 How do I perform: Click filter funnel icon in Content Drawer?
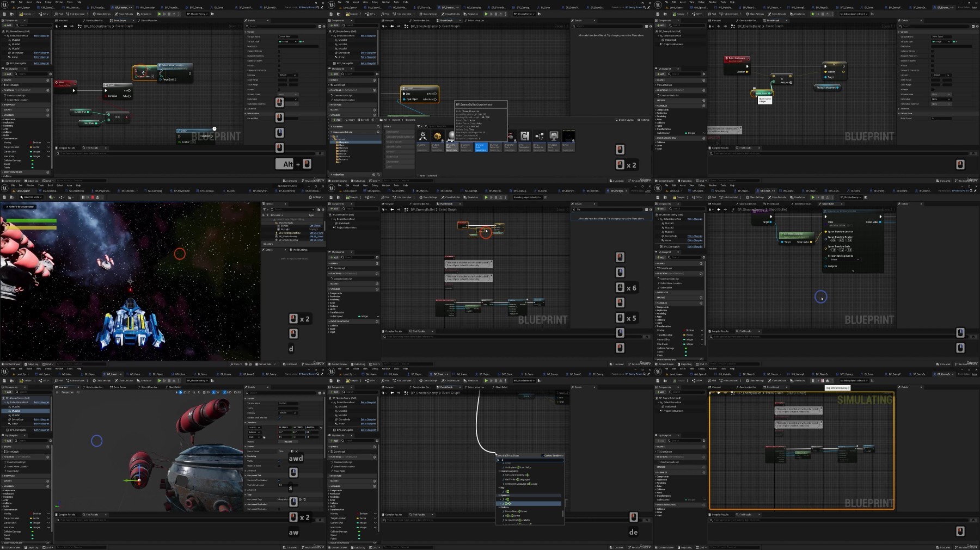click(419, 126)
